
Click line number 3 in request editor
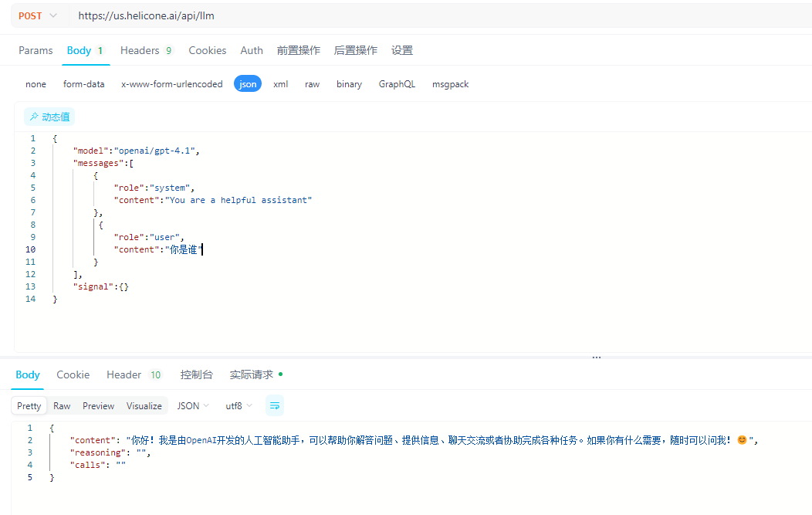point(32,163)
